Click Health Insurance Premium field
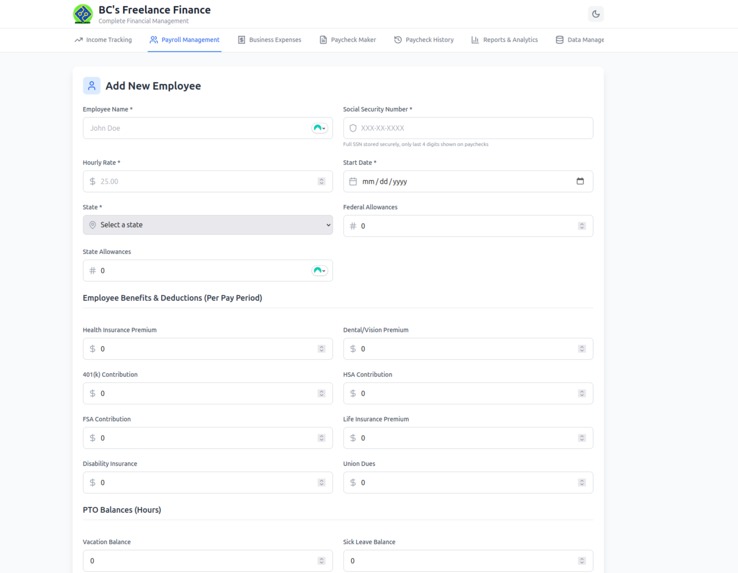 point(208,349)
